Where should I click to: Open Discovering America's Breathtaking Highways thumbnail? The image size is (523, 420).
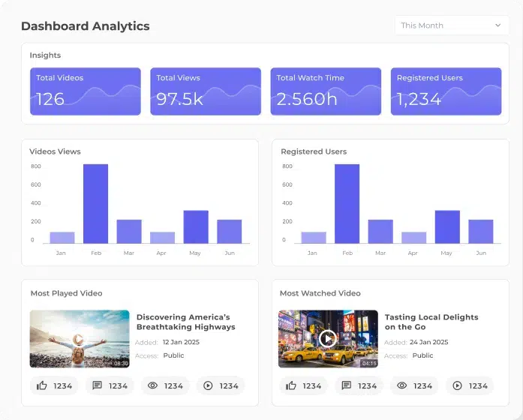coord(80,338)
